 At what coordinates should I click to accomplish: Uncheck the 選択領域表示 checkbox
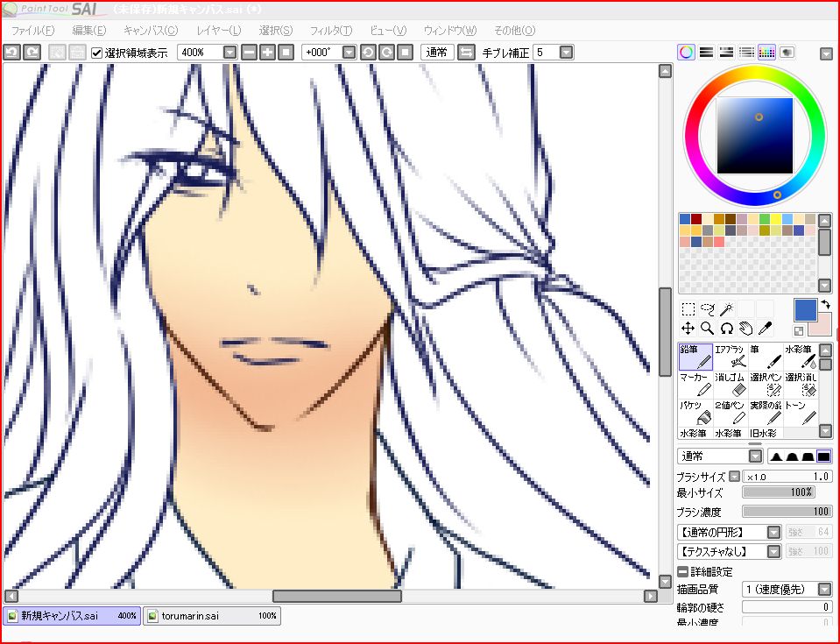point(96,53)
